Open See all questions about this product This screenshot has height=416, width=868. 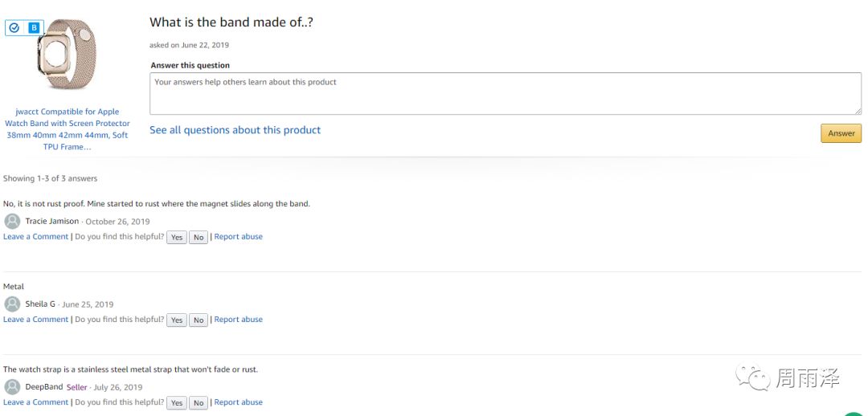[235, 130]
